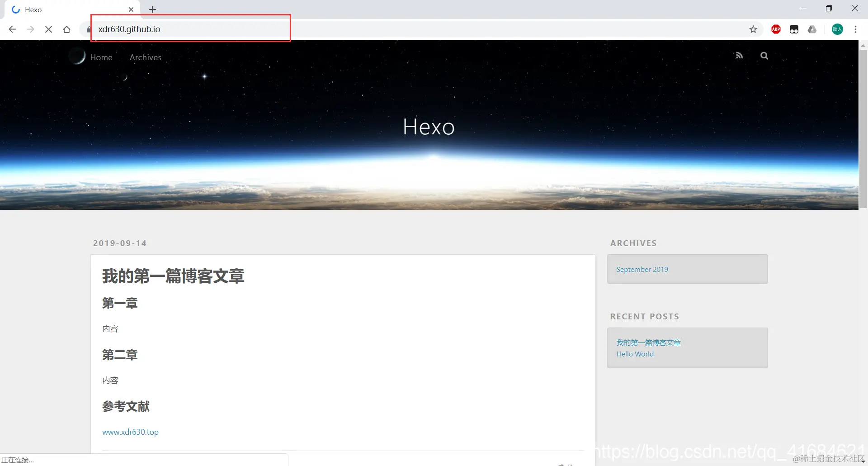Click the RECENT POSTS widget title
868x466 pixels.
pos(645,316)
